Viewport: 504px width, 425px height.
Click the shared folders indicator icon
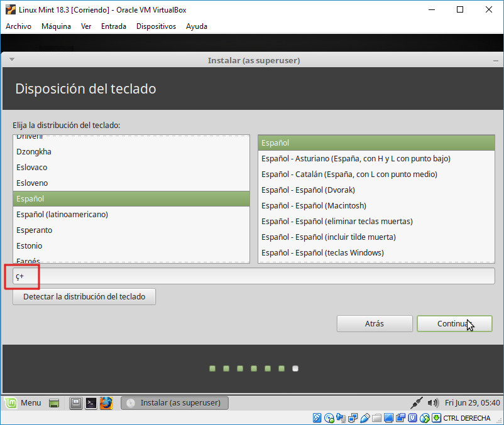click(376, 417)
